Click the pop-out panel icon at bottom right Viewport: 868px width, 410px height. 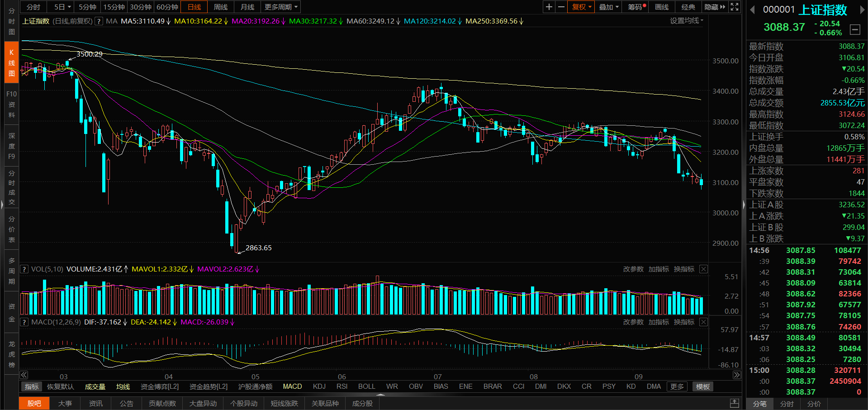click(x=735, y=403)
